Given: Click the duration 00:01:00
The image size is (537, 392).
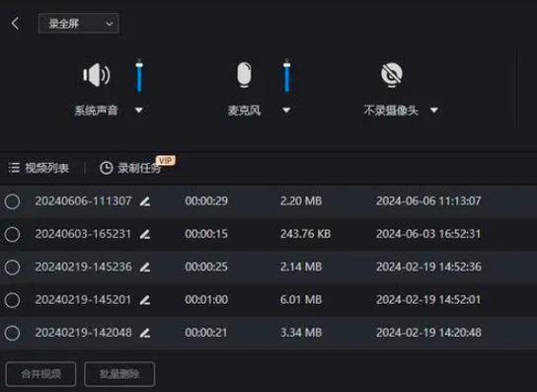Looking at the screenshot, I should pos(206,300).
